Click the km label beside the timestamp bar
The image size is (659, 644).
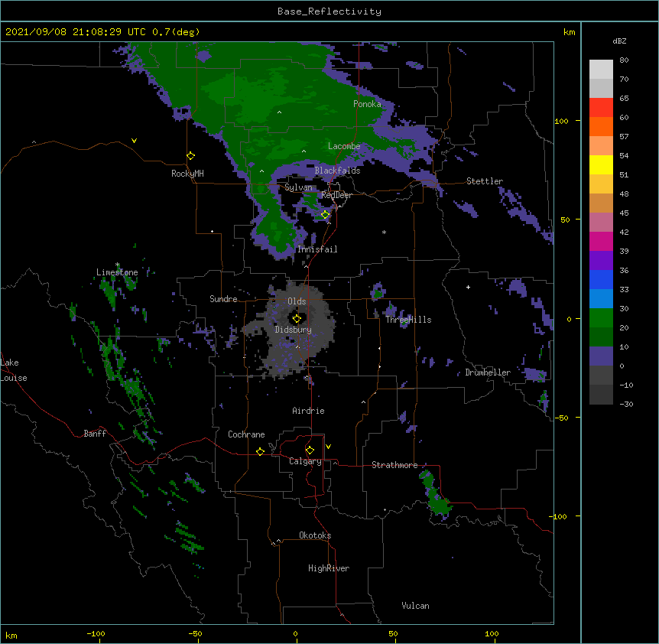570,32
